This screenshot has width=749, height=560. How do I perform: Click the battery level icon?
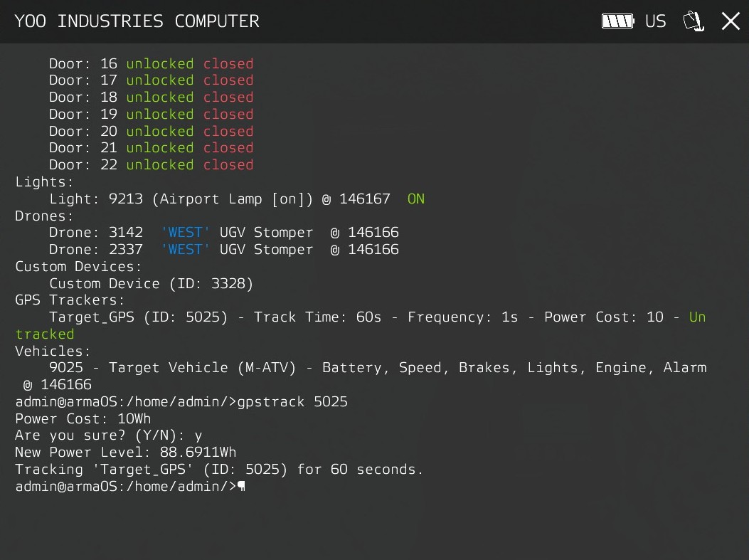617,21
